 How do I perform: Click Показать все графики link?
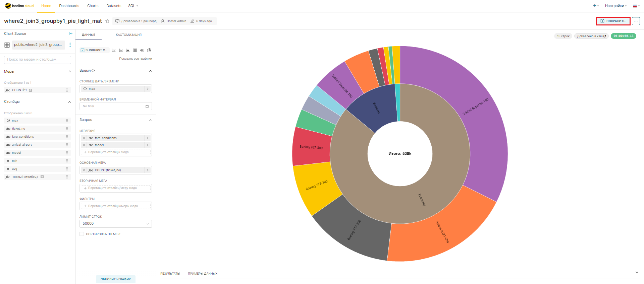(x=136, y=59)
